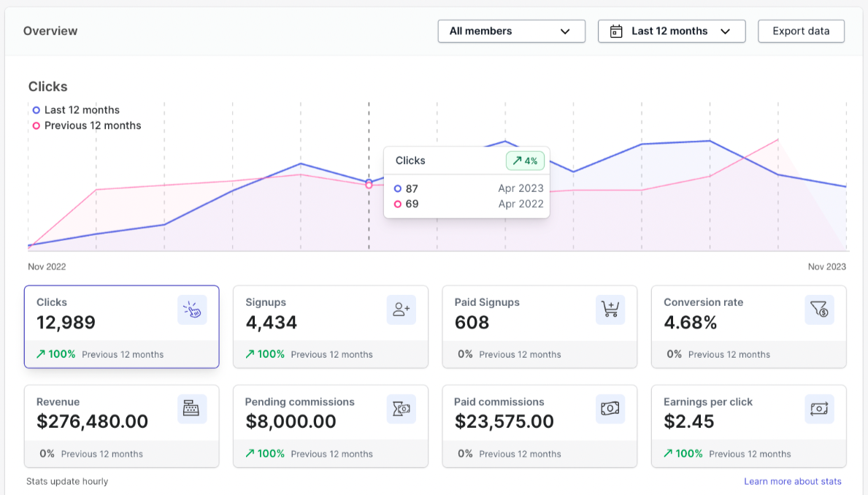Viewport: 868px width, 495px height.
Task: Click the Stats update hourly note
Action: [67, 482]
